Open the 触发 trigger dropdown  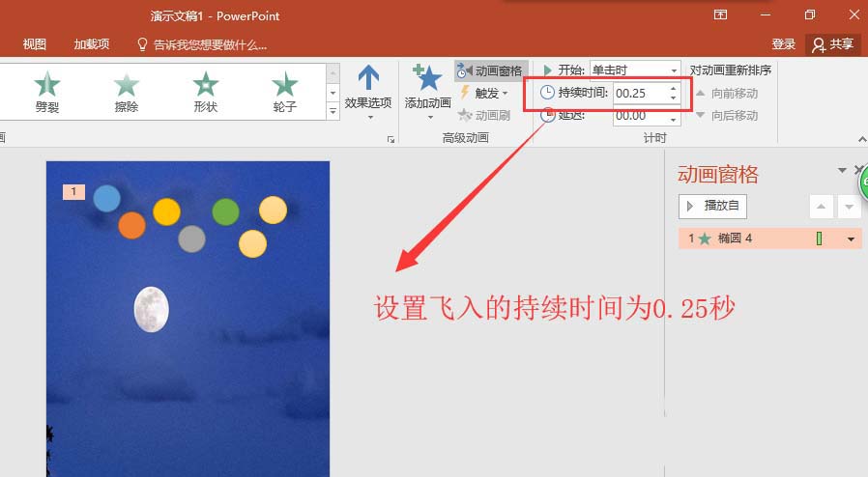click(485, 94)
